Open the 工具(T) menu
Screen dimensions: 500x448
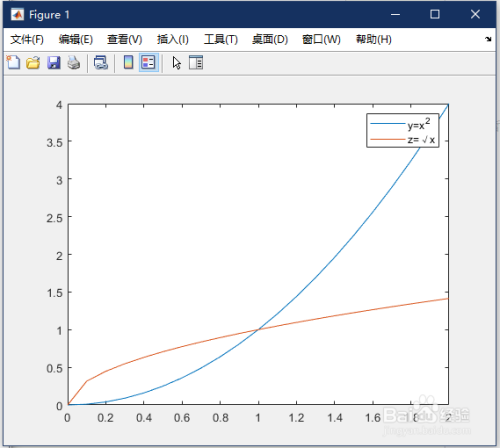pyautogui.click(x=221, y=39)
